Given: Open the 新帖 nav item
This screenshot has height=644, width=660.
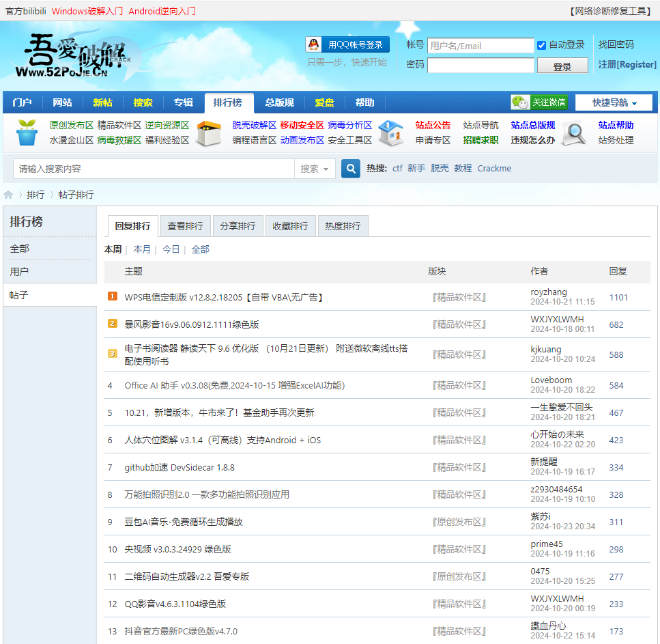Looking at the screenshot, I should click(x=102, y=102).
